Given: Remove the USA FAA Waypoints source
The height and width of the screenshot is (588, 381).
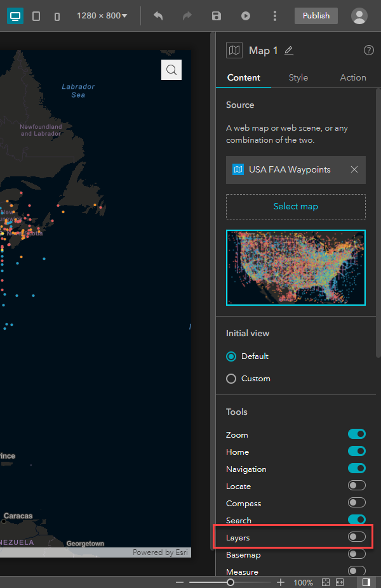Looking at the screenshot, I should coord(354,169).
